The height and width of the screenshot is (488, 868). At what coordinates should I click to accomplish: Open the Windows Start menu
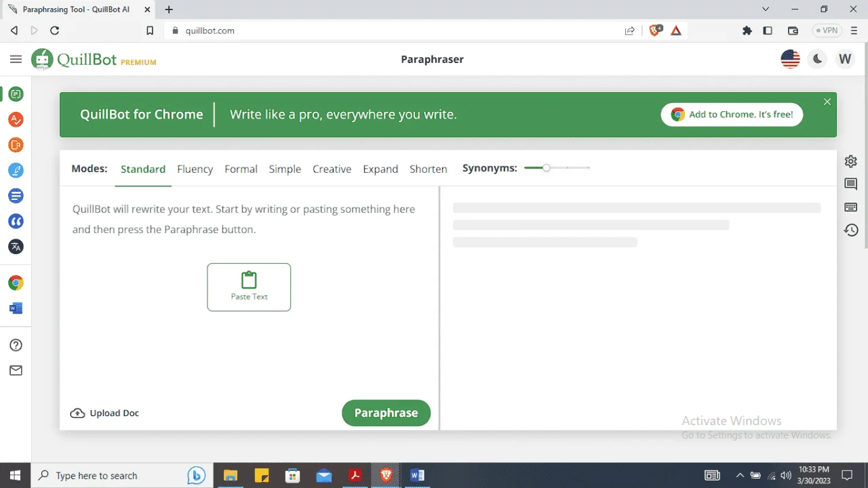(15, 475)
